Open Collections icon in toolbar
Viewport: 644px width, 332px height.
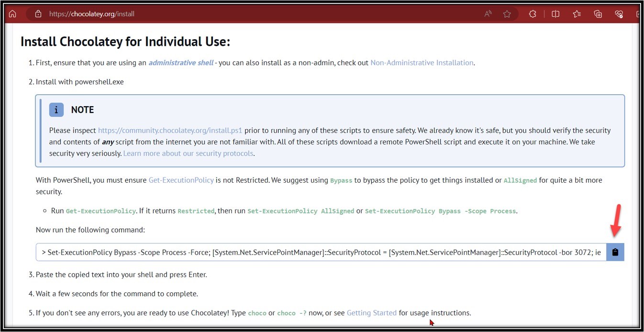point(598,14)
